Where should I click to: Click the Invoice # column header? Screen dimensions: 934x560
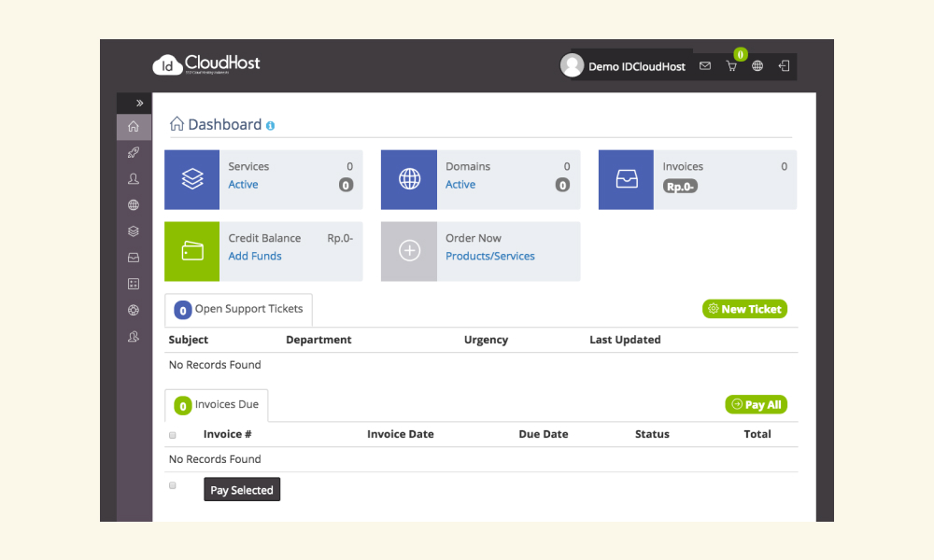point(228,434)
